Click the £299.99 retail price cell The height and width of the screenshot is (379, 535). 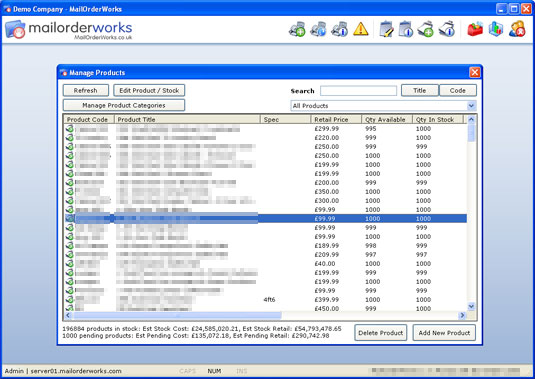click(x=327, y=129)
